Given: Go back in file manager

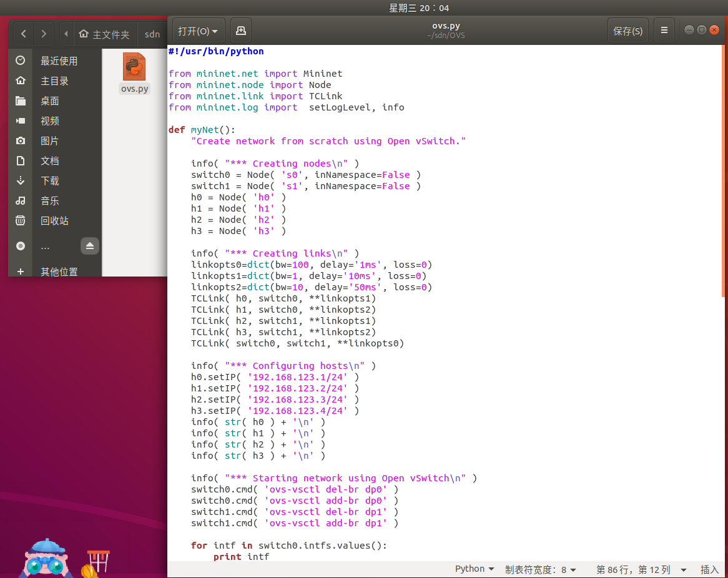Looking at the screenshot, I should click(x=24, y=34).
